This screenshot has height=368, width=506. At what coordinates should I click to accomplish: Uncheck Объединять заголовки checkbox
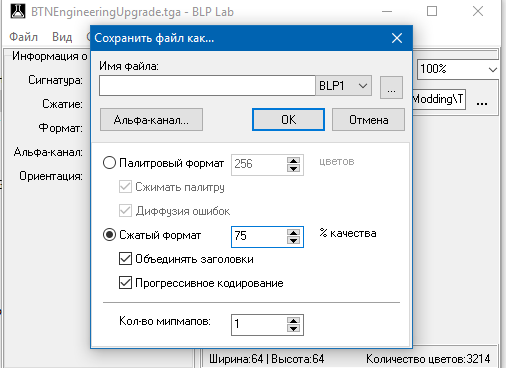[x=125, y=259]
